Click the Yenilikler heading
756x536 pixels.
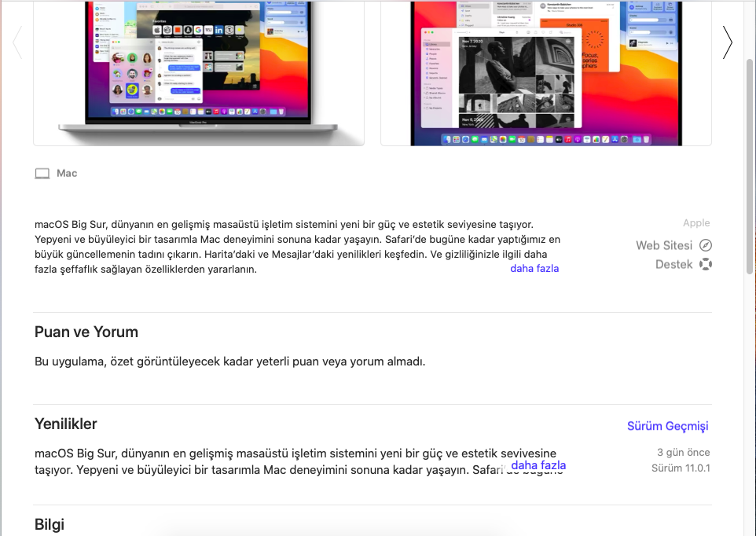65,424
